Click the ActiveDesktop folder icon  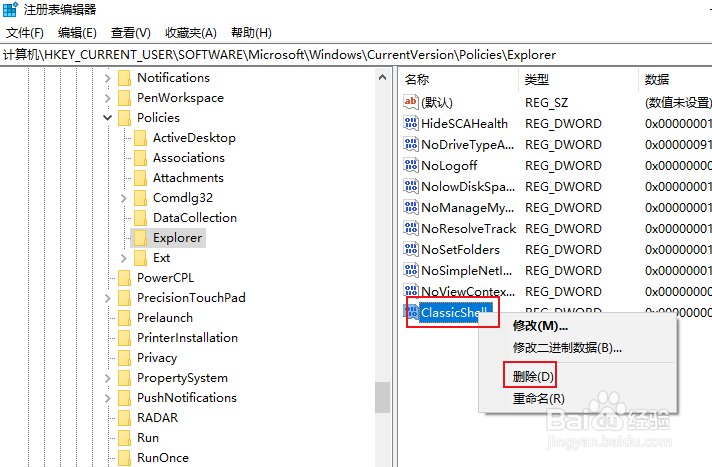tap(140, 138)
